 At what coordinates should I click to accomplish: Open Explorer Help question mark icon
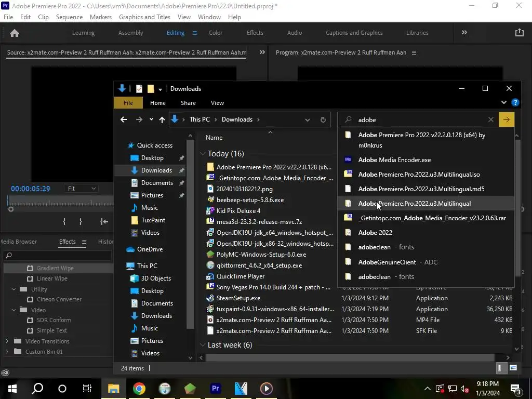[515, 102]
